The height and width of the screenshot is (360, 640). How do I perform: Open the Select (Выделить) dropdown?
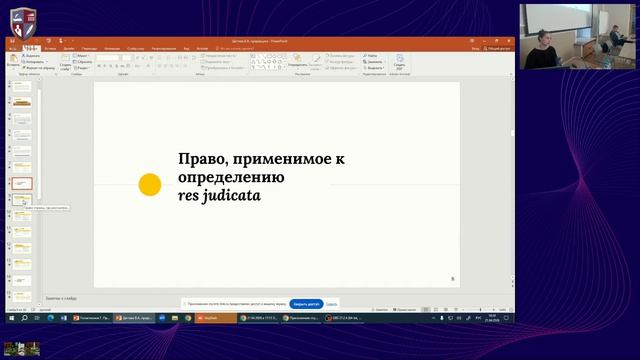(373, 68)
